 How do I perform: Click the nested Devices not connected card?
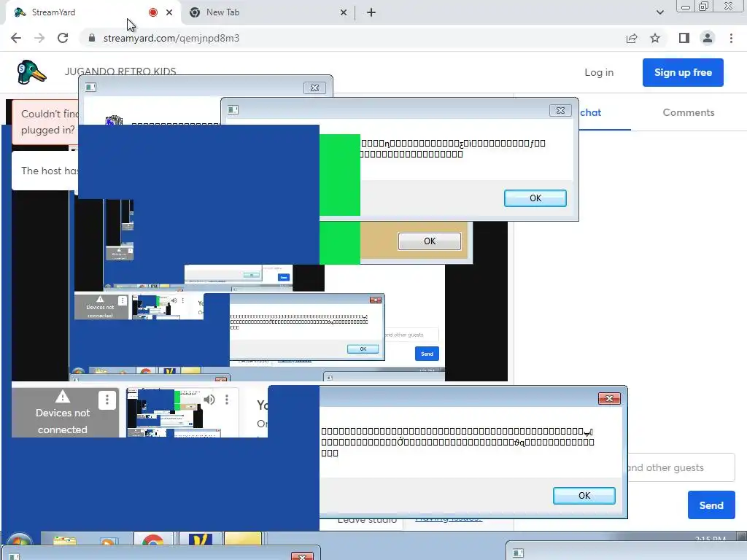[100, 307]
